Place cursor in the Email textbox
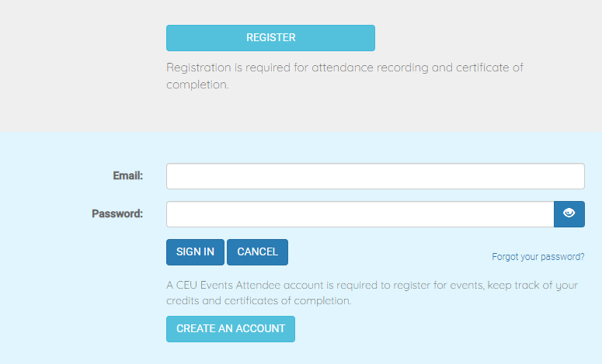 click(375, 176)
